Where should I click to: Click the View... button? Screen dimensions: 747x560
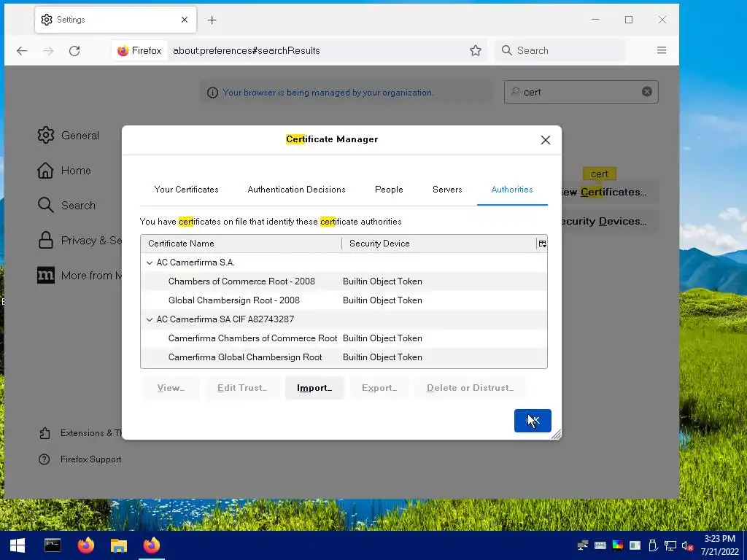point(171,388)
